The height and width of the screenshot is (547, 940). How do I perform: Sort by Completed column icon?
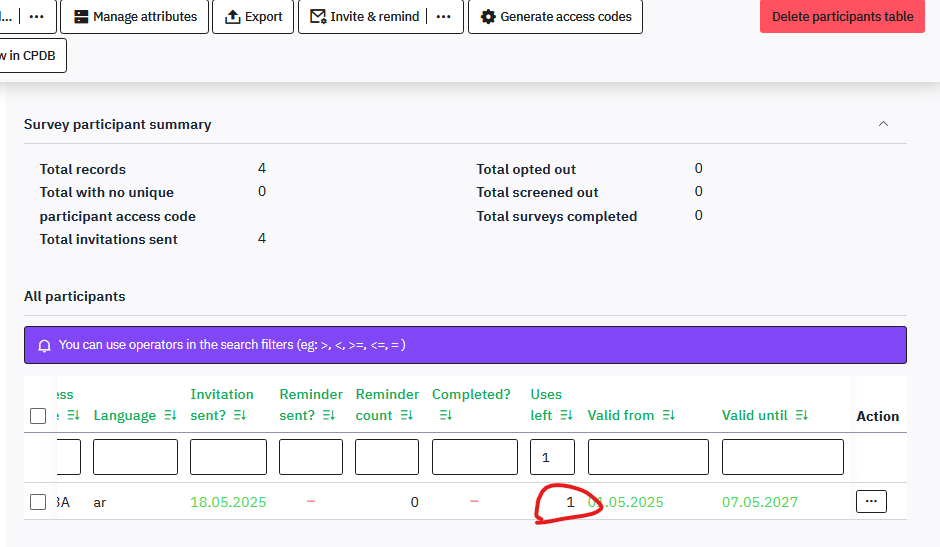point(446,416)
